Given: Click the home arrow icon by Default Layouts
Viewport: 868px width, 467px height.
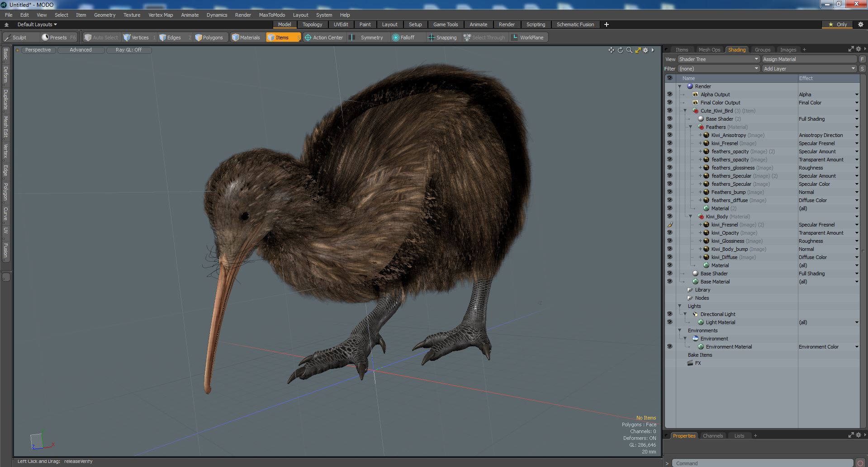Looking at the screenshot, I should click(x=6, y=24).
